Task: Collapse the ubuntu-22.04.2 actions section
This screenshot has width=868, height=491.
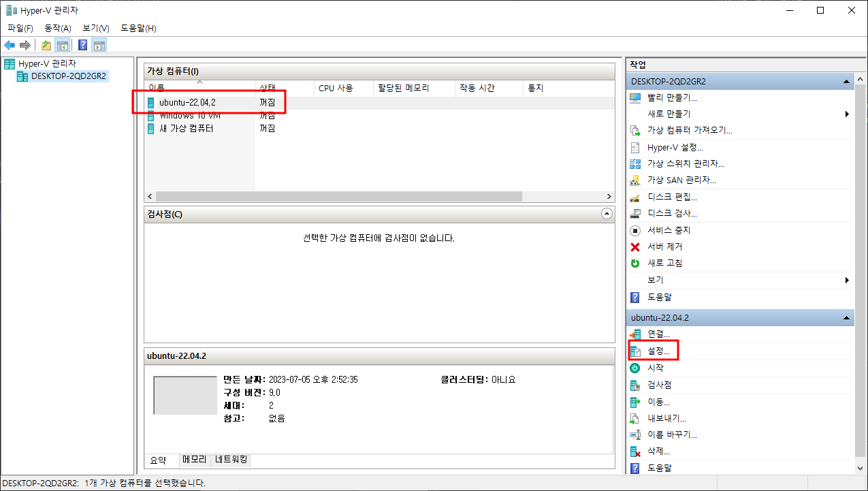Action: pos(846,318)
